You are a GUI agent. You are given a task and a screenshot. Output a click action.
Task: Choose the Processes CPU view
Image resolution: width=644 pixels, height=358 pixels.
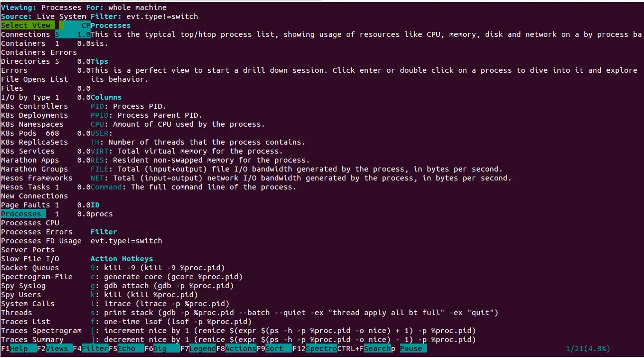[30, 223]
